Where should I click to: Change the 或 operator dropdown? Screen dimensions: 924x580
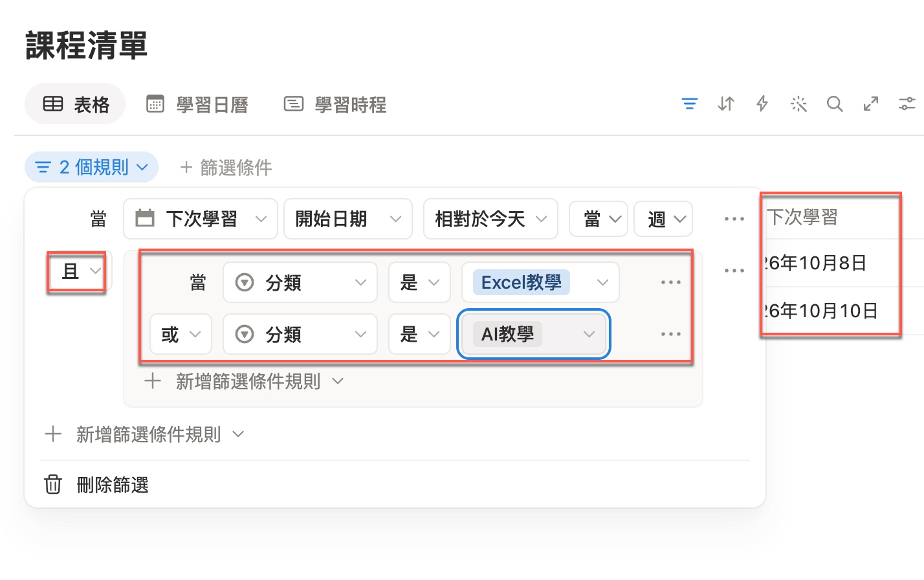(x=181, y=334)
